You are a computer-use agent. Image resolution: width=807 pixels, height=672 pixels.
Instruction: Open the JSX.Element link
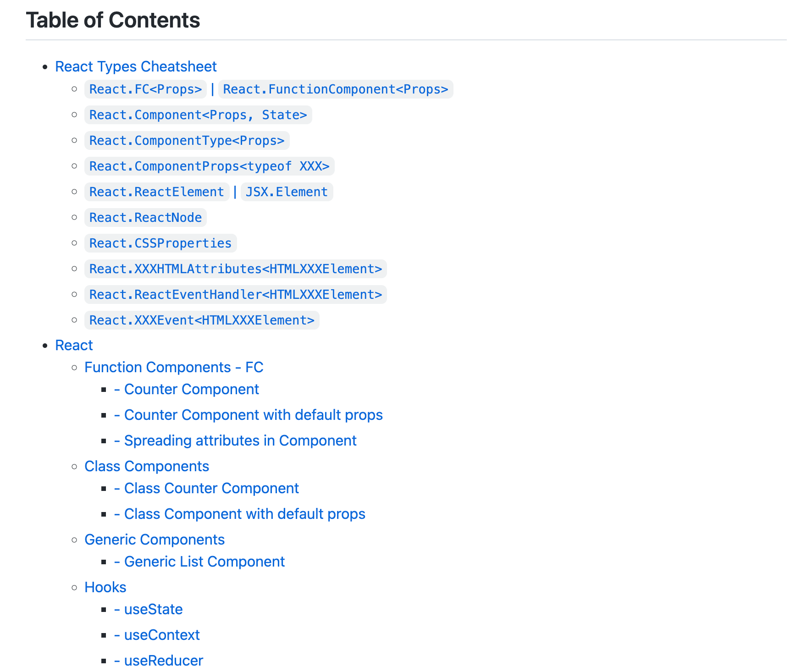click(287, 192)
